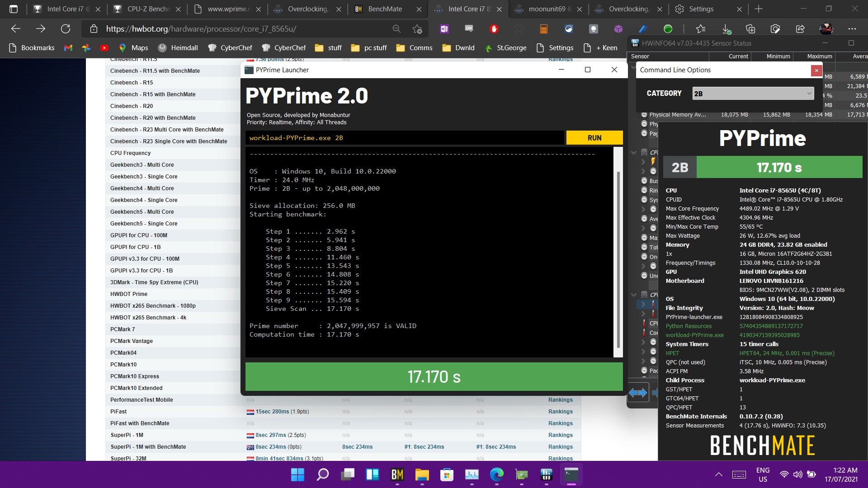Close the BenchMate browser tab
Image resolution: width=868 pixels, height=488 pixels.
pyautogui.click(x=419, y=9)
